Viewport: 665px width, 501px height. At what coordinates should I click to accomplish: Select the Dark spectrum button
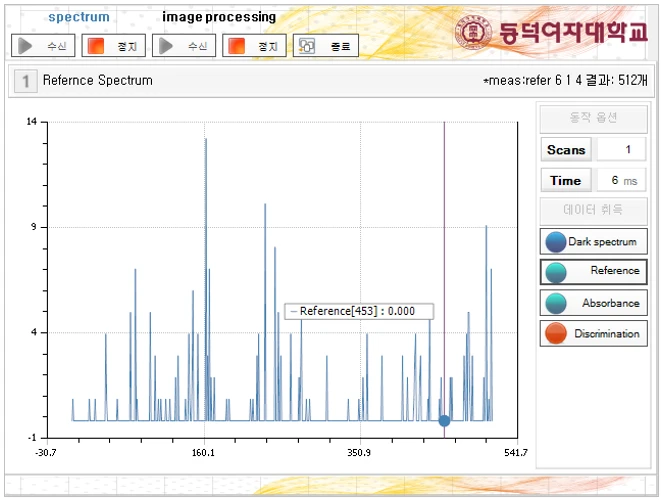594,241
